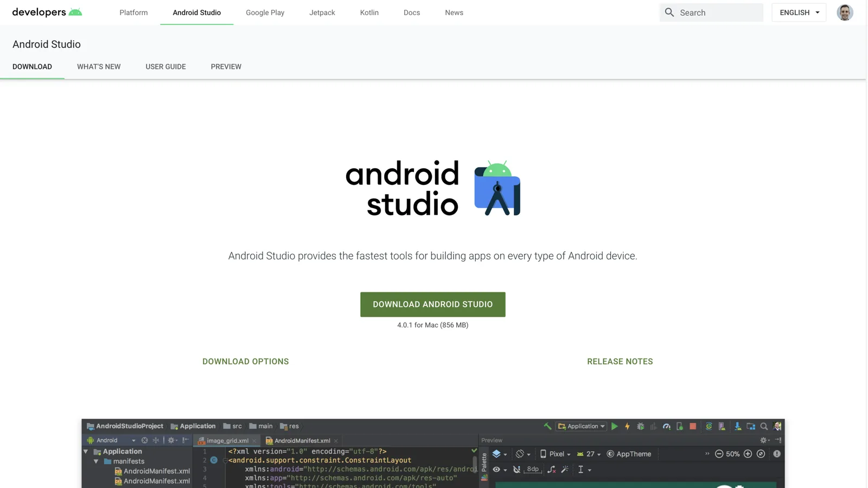This screenshot has width=868, height=488.
Task: Open the Android project view dropdown
Action: [111, 440]
